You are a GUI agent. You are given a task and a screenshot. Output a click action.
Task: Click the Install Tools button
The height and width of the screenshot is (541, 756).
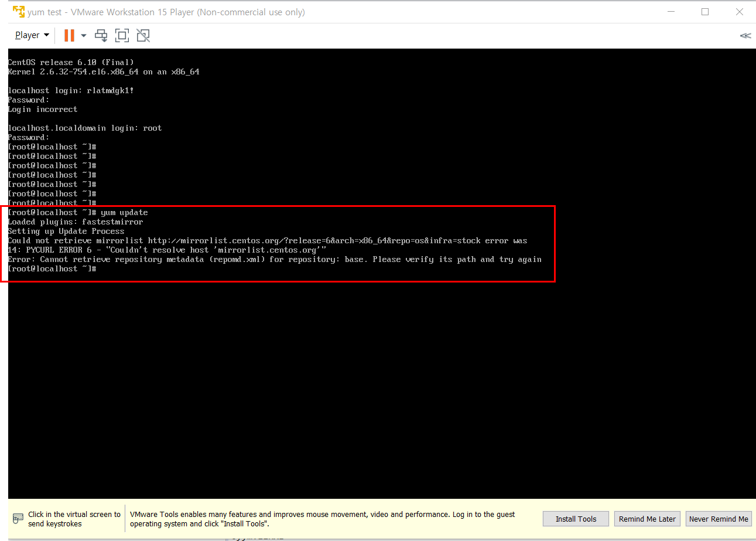pos(576,519)
